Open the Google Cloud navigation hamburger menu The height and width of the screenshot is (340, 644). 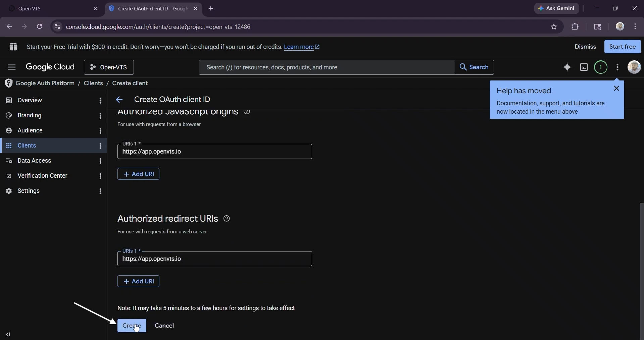(x=12, y=67)
